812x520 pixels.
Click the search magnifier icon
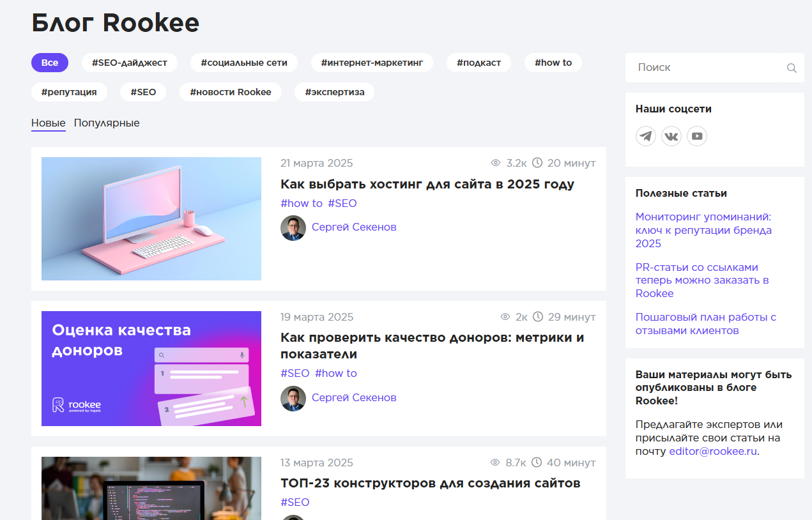792,68
